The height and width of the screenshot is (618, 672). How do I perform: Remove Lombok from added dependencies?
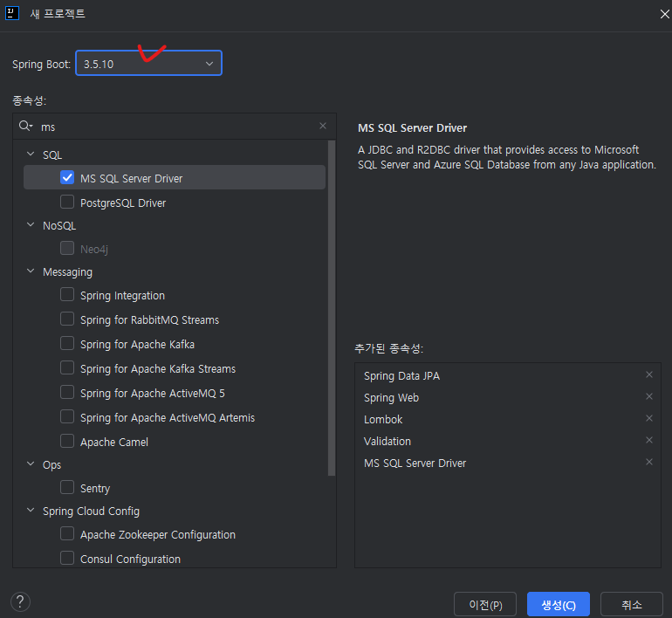click(x=648, y=419)
